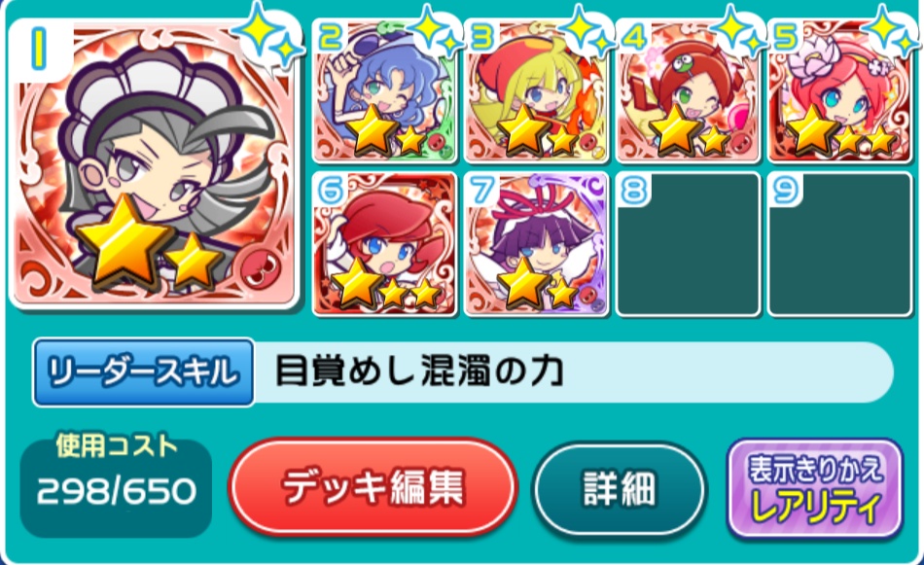Viewport: 924px width, 565px height.
Task: Tap the red-haired character card in slot 6
Action: click(x=385, y=244)
